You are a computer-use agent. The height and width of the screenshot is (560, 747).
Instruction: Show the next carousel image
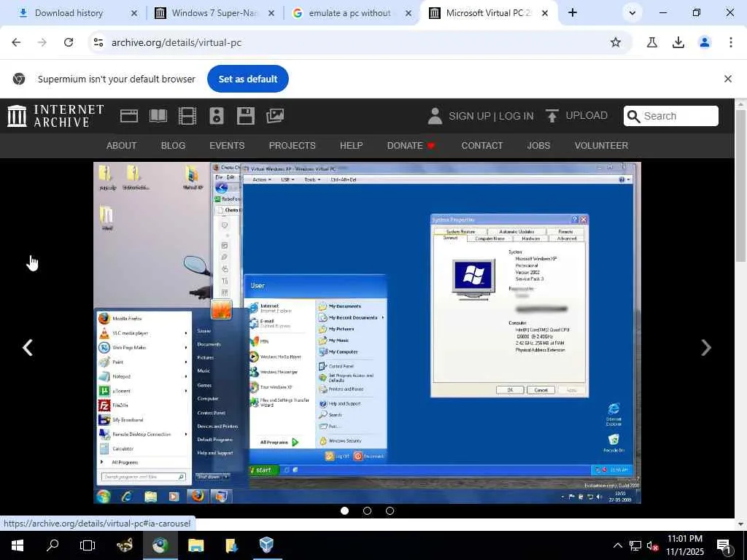click(x=706, y=348)
